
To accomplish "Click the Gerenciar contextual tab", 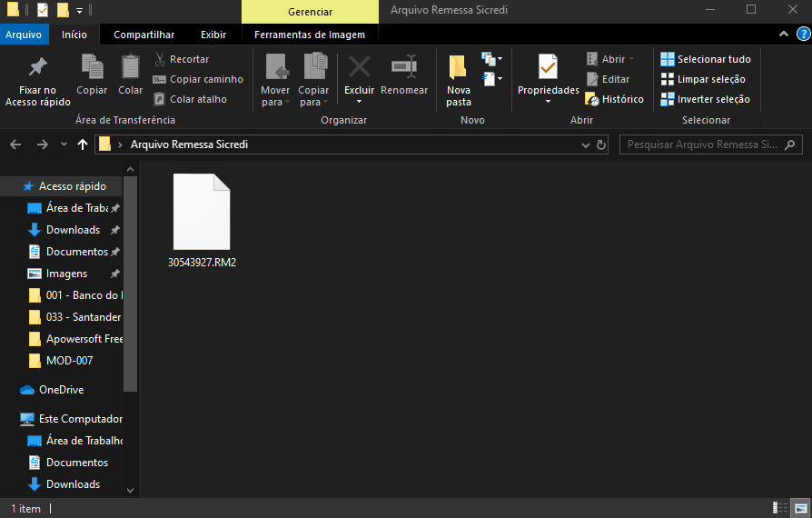I will click(311, 12).
